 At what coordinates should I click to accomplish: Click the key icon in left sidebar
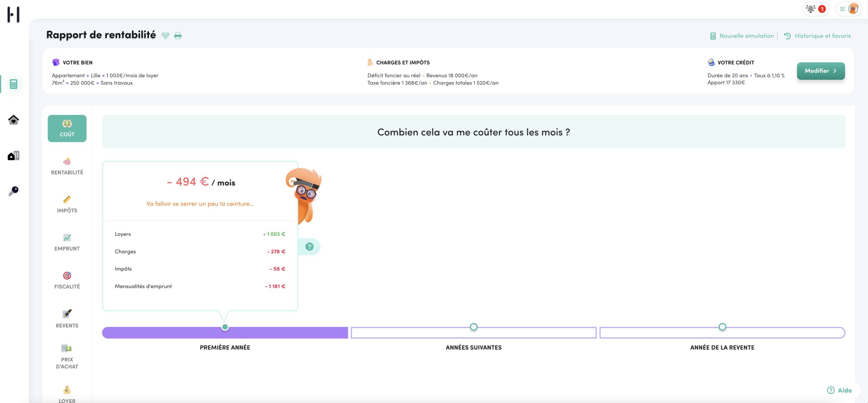[x=14, y=191]
